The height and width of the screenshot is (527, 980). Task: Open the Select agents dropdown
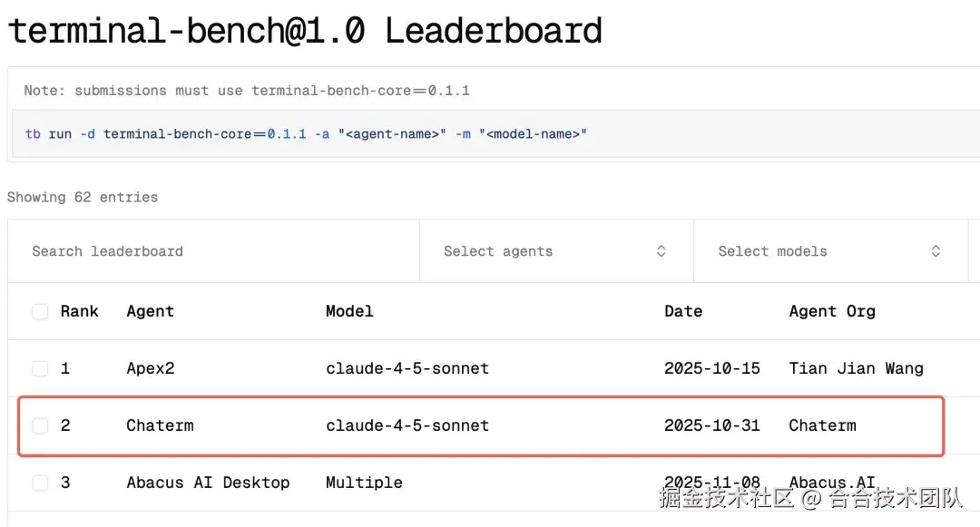(555, 251)
